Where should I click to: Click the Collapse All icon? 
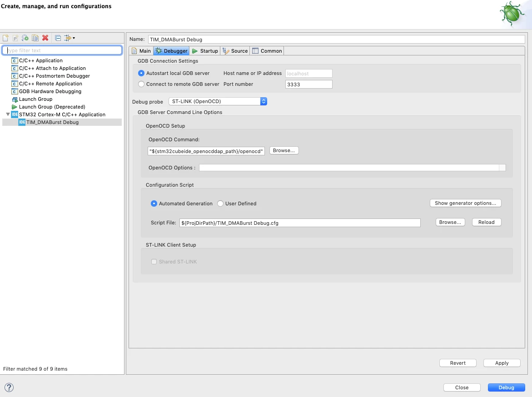coord(58,38)
